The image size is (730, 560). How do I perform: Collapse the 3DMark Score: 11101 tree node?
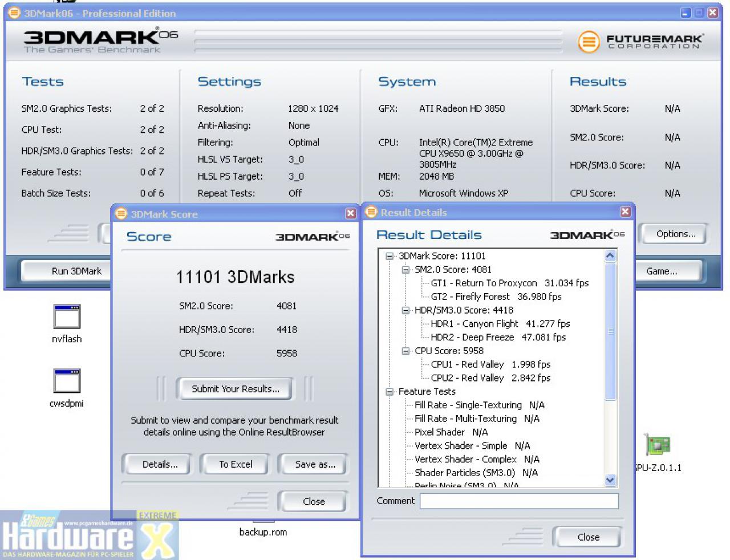coord(390,256)
